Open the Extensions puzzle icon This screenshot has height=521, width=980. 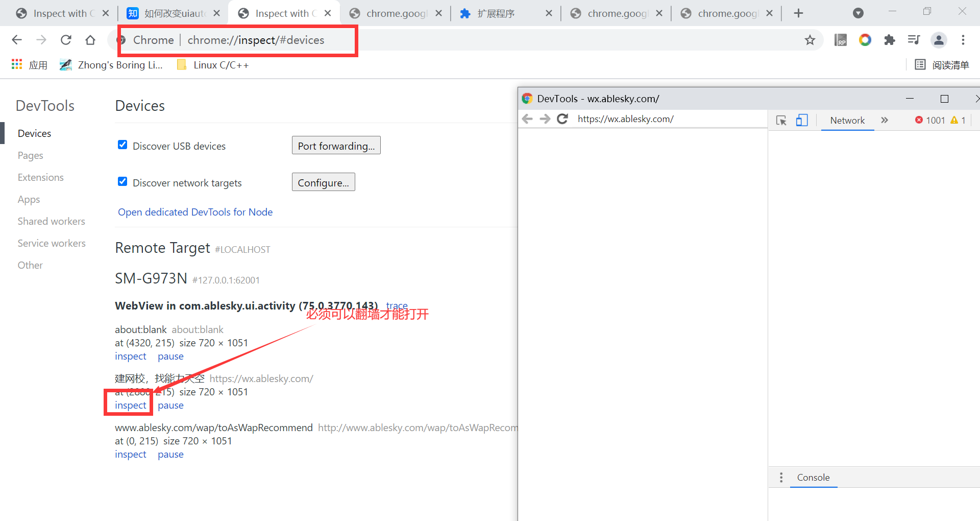click(890, 40)
